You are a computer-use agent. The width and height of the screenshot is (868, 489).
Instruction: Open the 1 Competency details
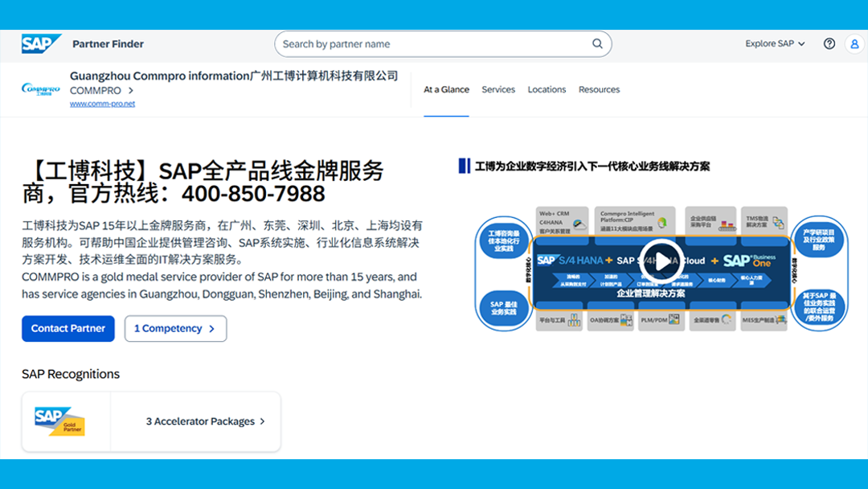pyautogui.click(x=175, y=328)
